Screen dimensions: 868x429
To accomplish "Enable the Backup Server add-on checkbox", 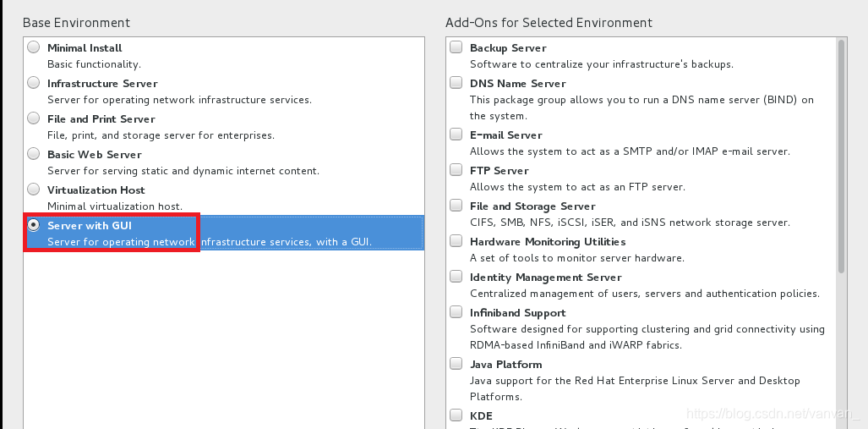I will click(x=456, y=48).
